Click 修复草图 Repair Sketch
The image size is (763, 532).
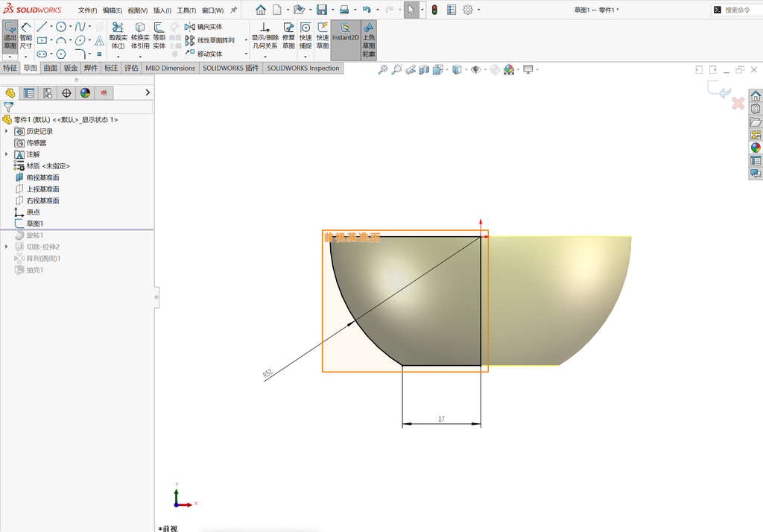point(288,36)
